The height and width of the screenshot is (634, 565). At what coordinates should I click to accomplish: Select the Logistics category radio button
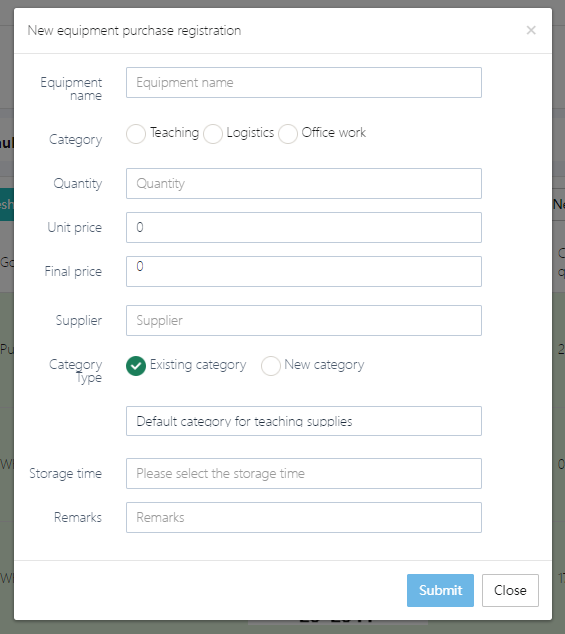[x=213, y=134]
